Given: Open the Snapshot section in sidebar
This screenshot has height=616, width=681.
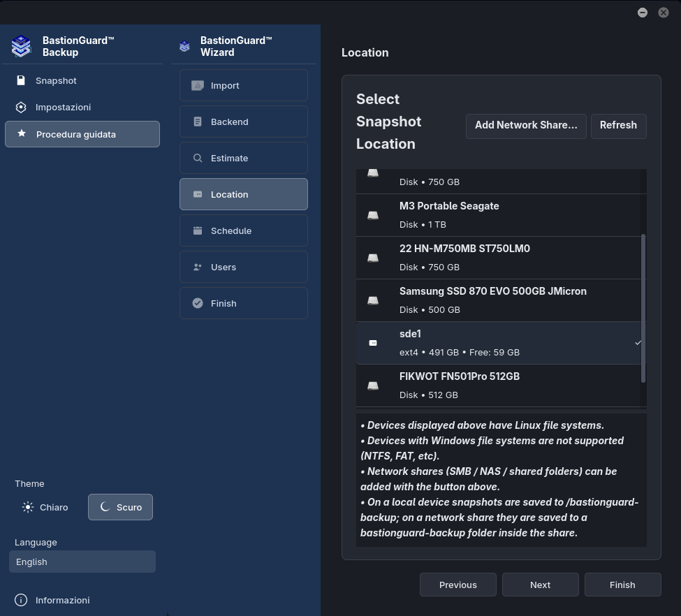Looking at the screenshot, I should coord(82,81).
